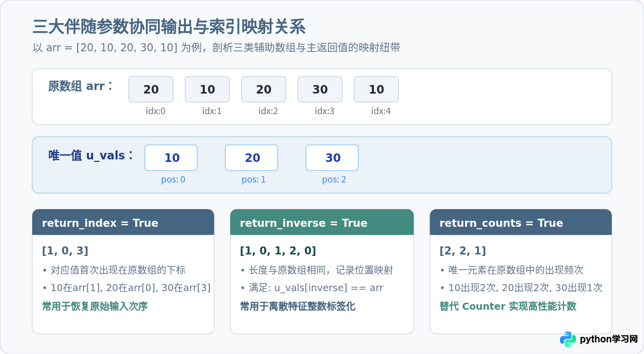
Task: Click the pos: 2 label
Action: pos(334,180)
